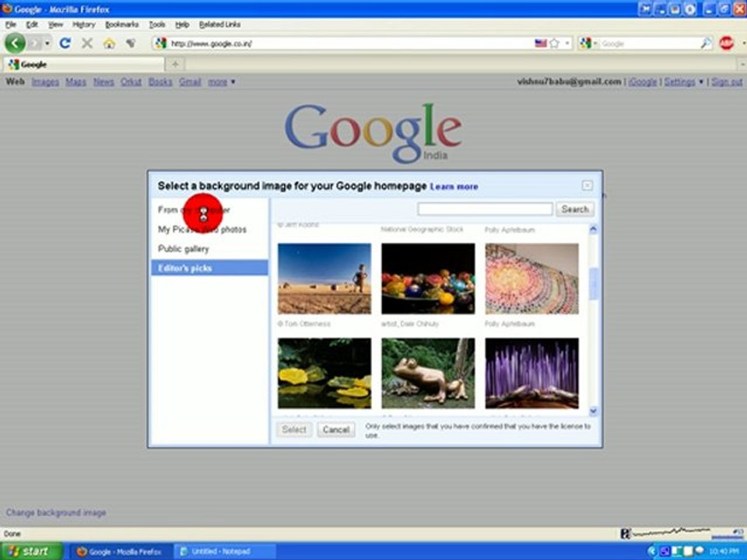Pick the circular colorful pattern thumbnail
Screen dimensions: 747x560
click(532, 278)
